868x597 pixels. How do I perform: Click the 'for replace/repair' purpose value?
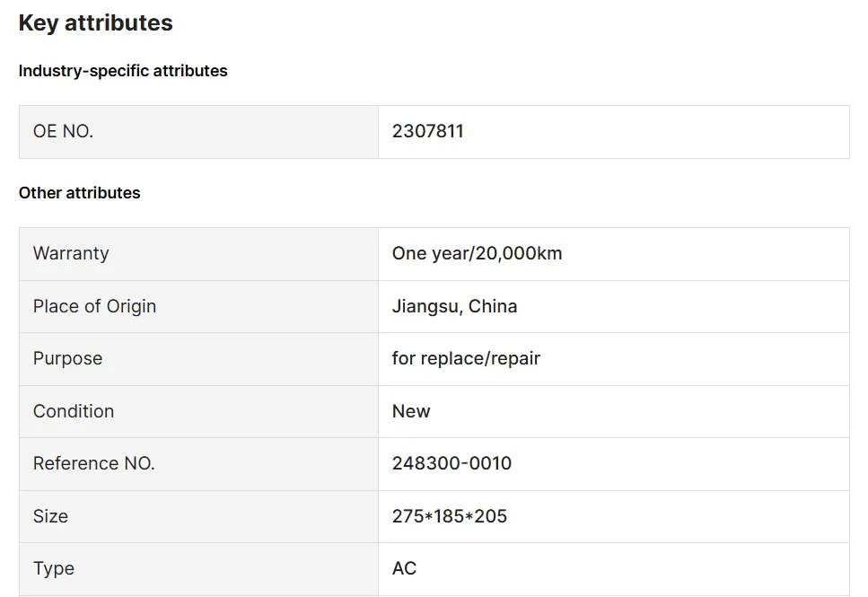(x=466, y=358)
